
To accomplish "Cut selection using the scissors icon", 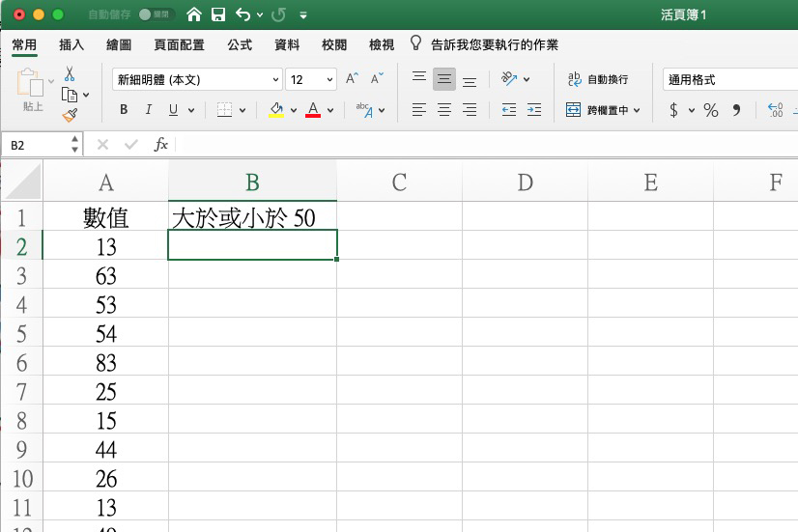I will click(x=70, y=73).
